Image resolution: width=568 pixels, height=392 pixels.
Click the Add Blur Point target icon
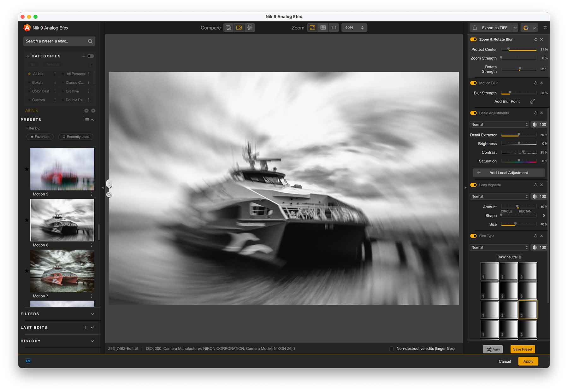532,102
